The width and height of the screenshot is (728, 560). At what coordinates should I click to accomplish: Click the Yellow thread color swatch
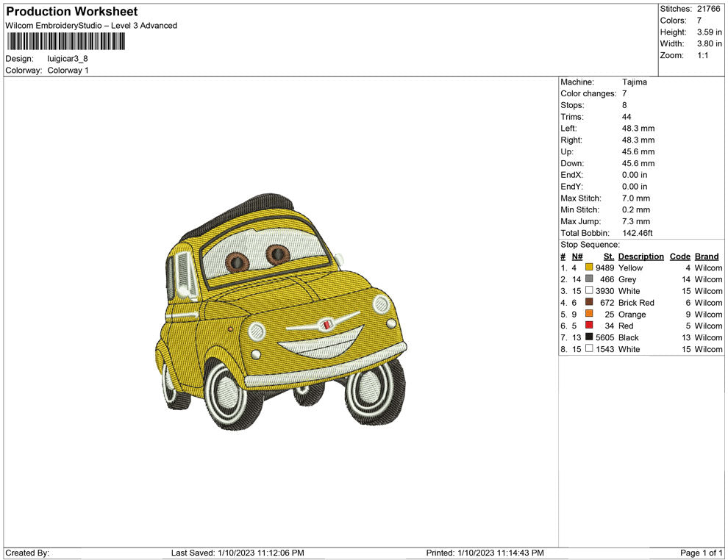(x=589, y=268)
